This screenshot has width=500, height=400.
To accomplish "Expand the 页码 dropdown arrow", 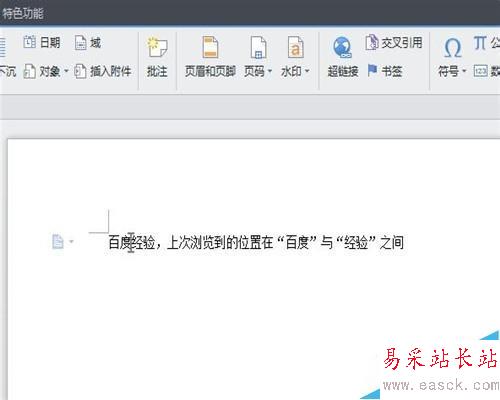I will click(x=270, y=71).
